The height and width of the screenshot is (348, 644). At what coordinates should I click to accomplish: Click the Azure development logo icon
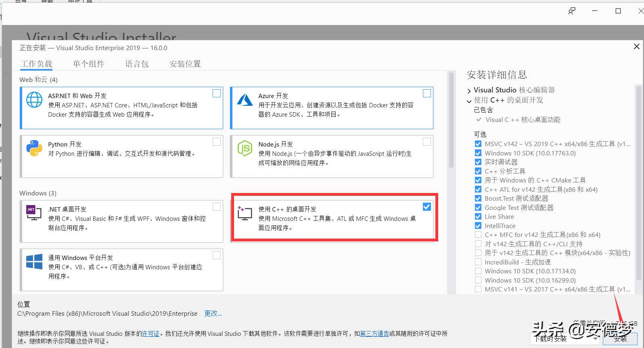tap(245, 100)
